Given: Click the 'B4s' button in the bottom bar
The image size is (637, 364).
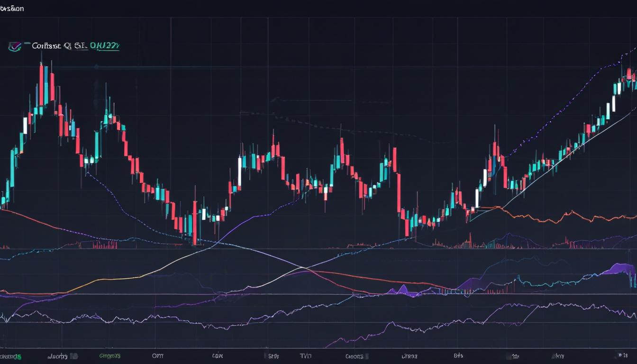Looking at the screenshot, I should [457, 355].
